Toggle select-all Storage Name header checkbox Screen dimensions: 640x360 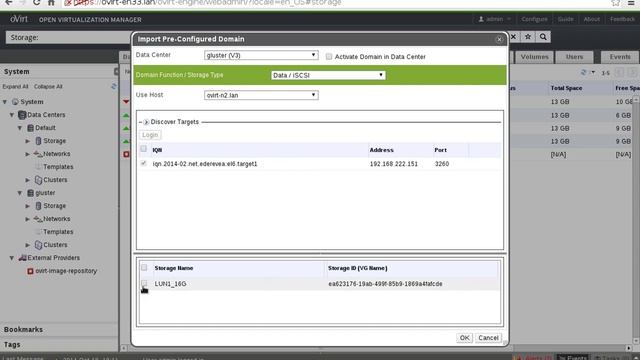click(x=144, y=268)
